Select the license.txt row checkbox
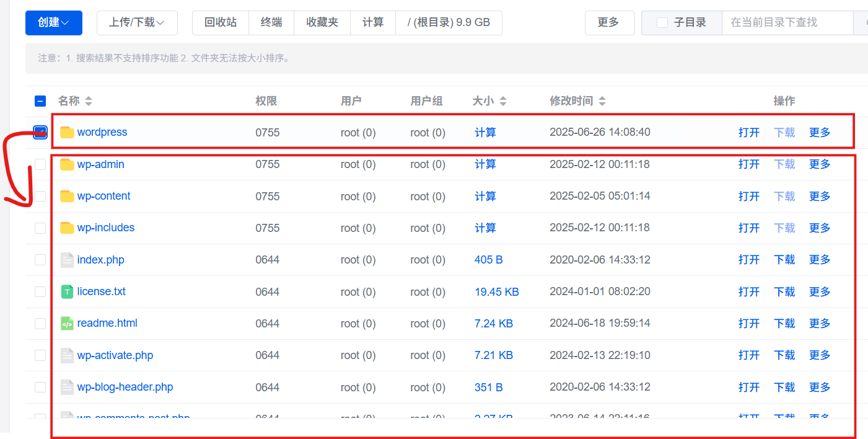 [40, 291]
